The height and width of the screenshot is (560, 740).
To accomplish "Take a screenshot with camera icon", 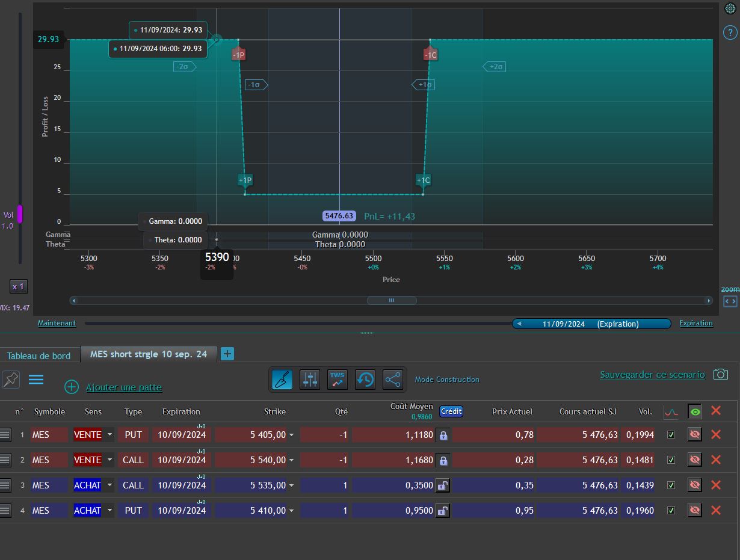I will click(720, 374).
